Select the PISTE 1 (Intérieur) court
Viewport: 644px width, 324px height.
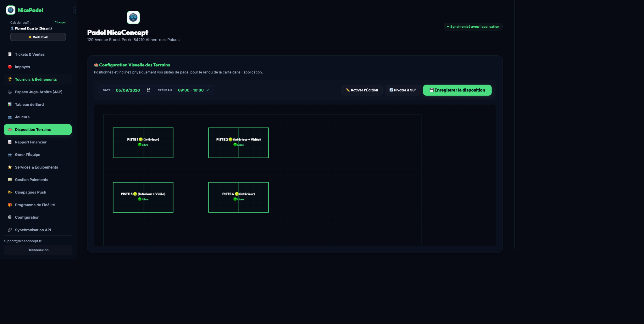click(143, 143)
